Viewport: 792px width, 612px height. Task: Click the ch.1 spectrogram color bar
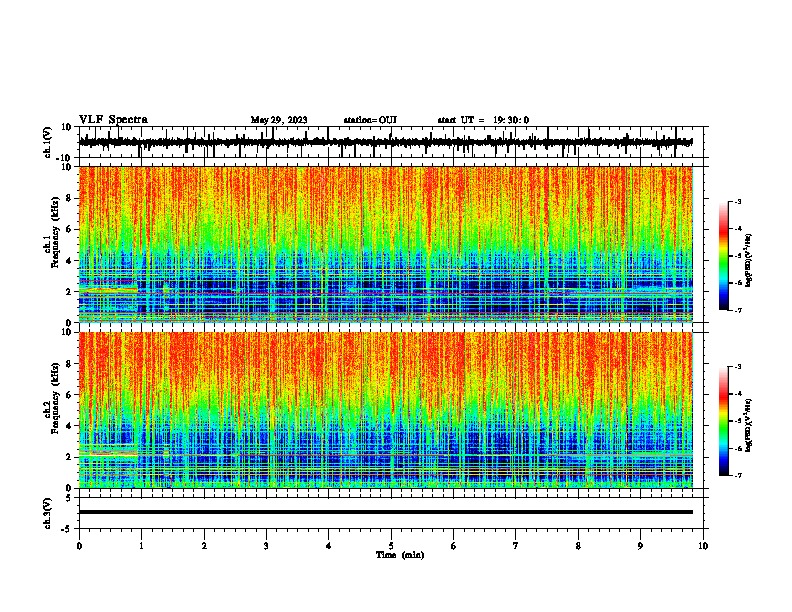coord(724,256)
